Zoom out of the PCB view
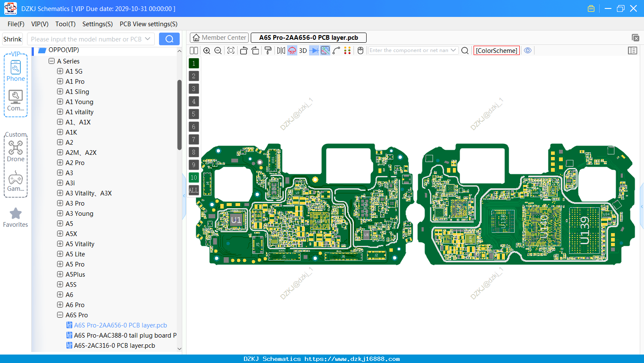The height and width of the screenshot is (363, 644). pos(218,50)
